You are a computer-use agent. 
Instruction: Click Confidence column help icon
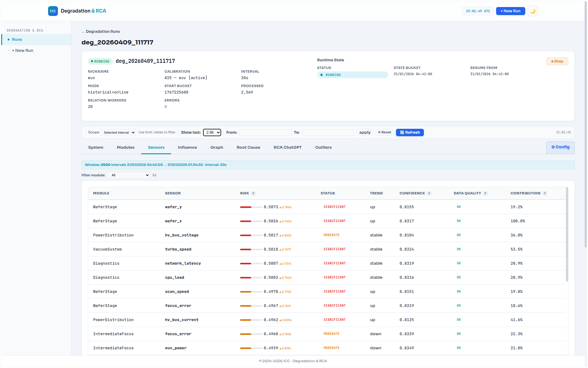tap(429, 194)
